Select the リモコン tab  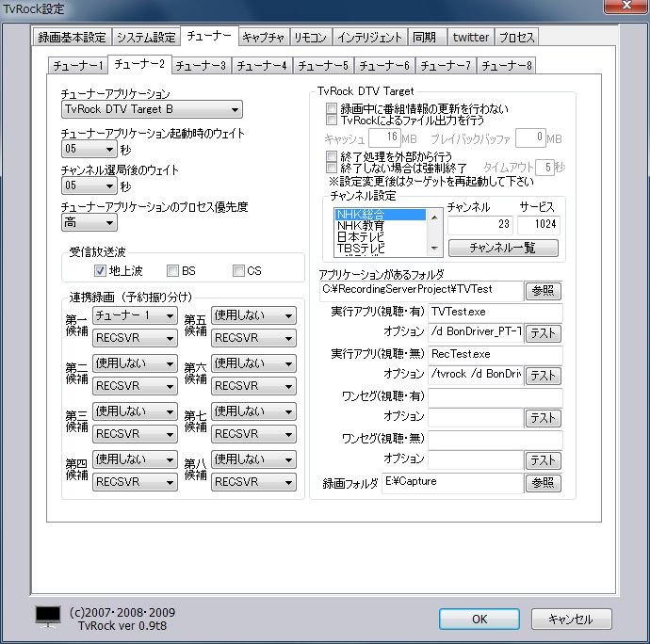[x=310, y=38]
